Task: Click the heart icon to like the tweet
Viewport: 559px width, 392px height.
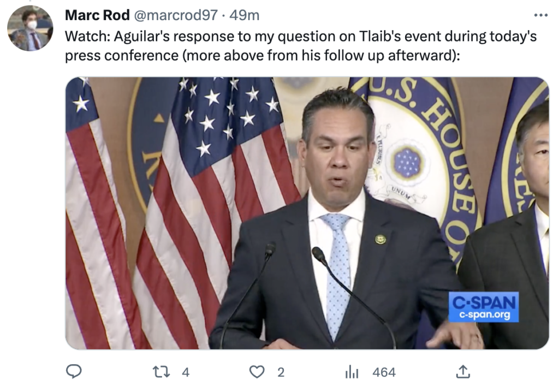Action: coord(257,372)
